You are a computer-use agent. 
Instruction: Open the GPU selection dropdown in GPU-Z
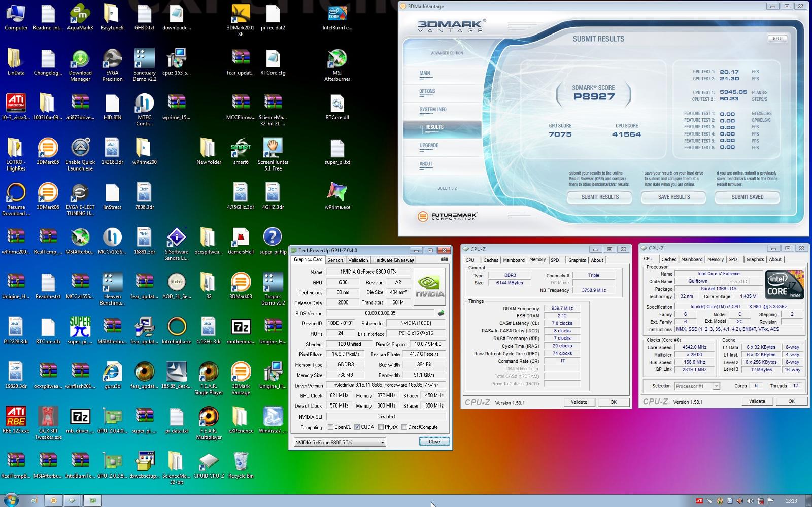coord(340,442)
